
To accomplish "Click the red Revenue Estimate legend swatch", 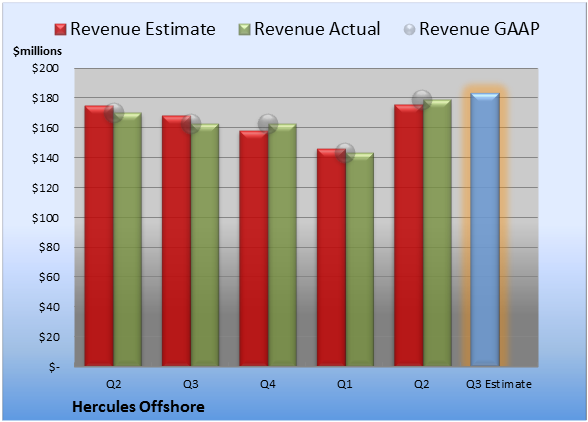I will click(60, 29).
